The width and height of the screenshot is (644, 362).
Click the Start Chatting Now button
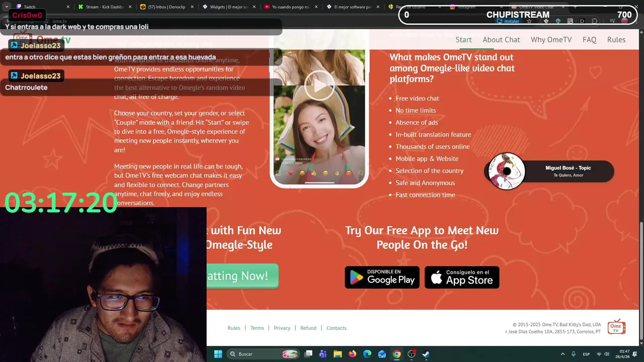click(243, 276)
